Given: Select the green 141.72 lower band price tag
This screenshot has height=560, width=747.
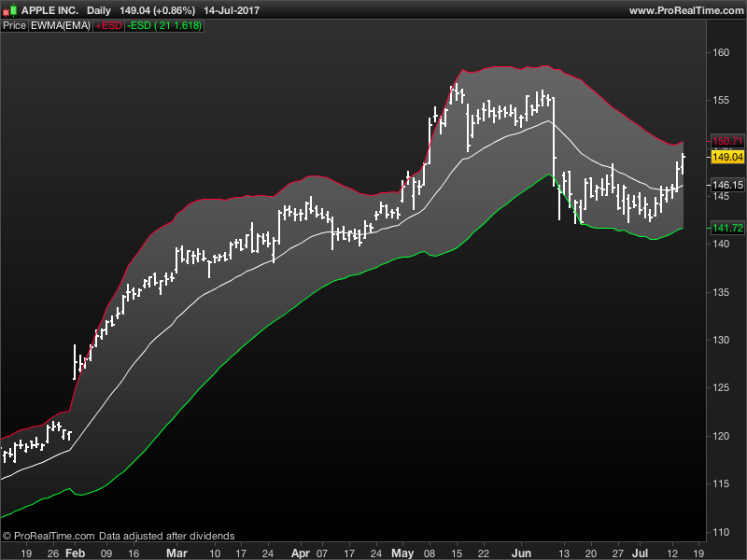Looking at the screenshot, I should pyautogui.click(x=727, y=228).
